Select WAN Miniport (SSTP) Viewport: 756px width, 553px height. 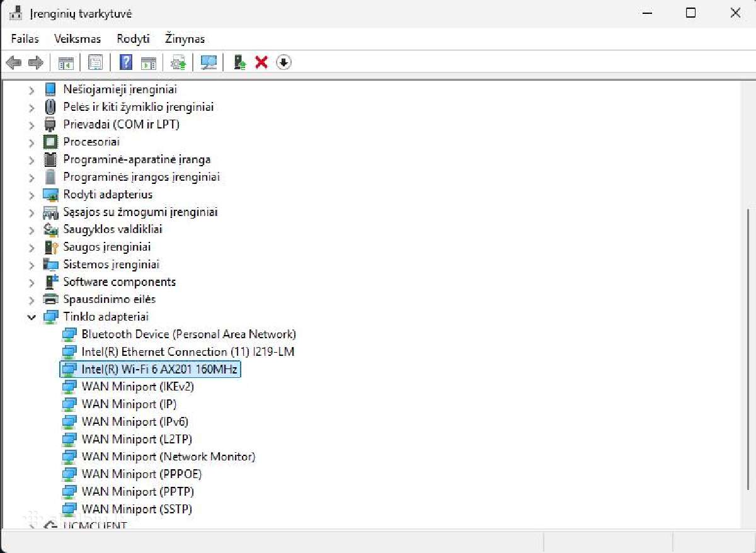pos(137,509)
